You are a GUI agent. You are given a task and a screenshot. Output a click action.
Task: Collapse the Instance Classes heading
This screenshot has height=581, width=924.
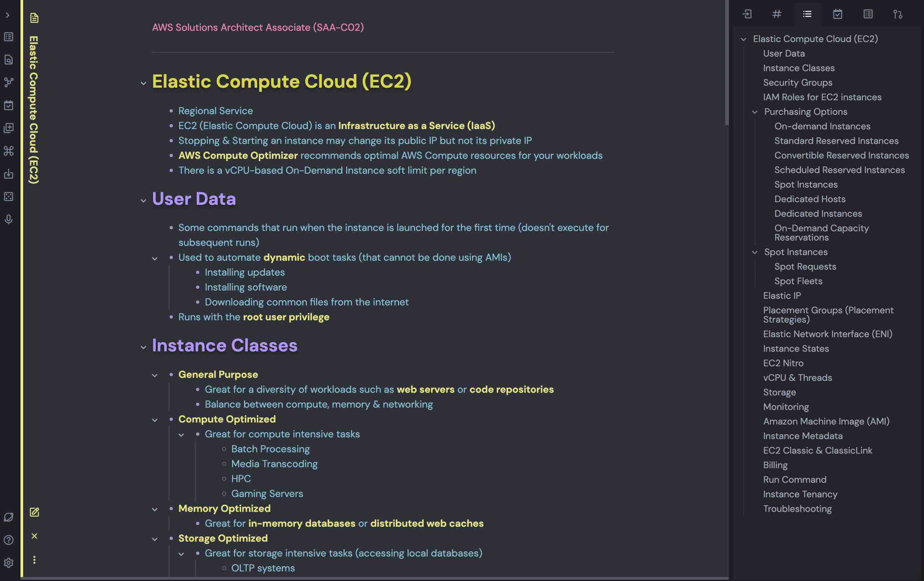[143, 347]
